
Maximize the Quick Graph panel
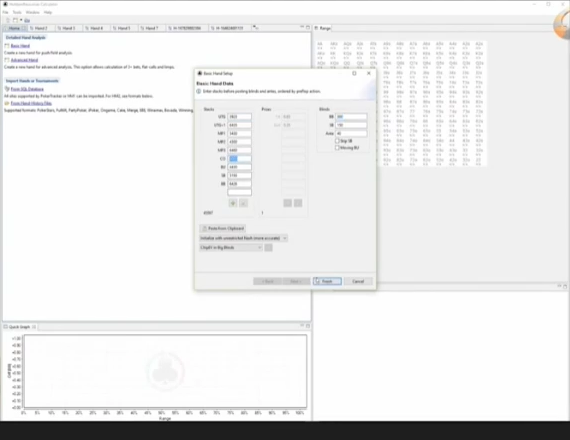(308, 326)
